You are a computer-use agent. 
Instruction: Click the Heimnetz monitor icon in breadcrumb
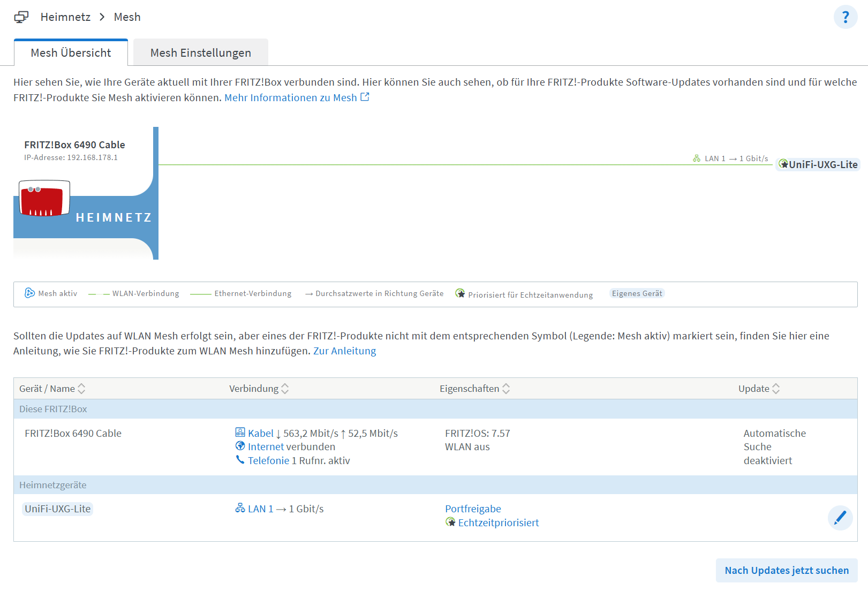21,17
